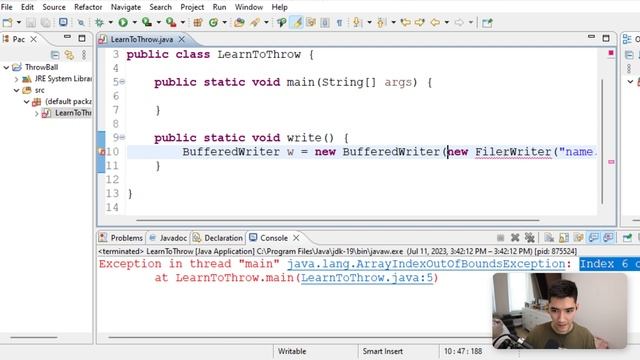Click the editor vertical scrollbar
This screenshot has height=360, width=640.
click(x=602, y=141)
